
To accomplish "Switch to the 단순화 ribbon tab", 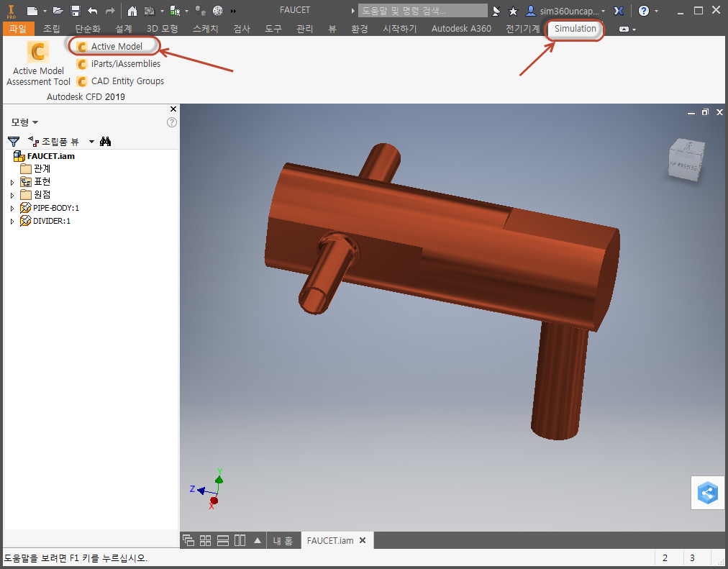I will click(x=88, y=29).
